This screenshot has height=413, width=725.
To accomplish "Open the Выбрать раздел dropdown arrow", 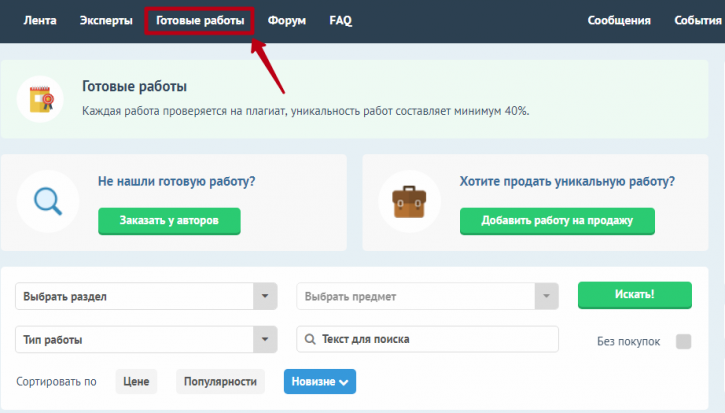I will 265,296.
